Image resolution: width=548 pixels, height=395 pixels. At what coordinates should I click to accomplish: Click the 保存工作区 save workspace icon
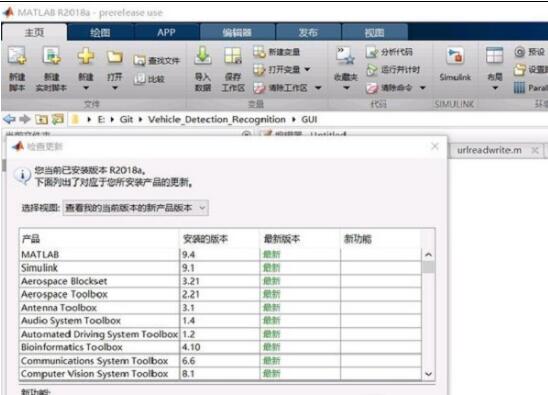pyautogui.click(x=233, y=56)
